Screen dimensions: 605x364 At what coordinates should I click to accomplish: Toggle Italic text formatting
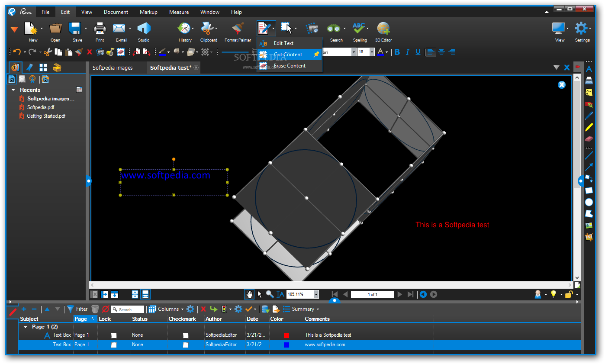tap(408, 52)
